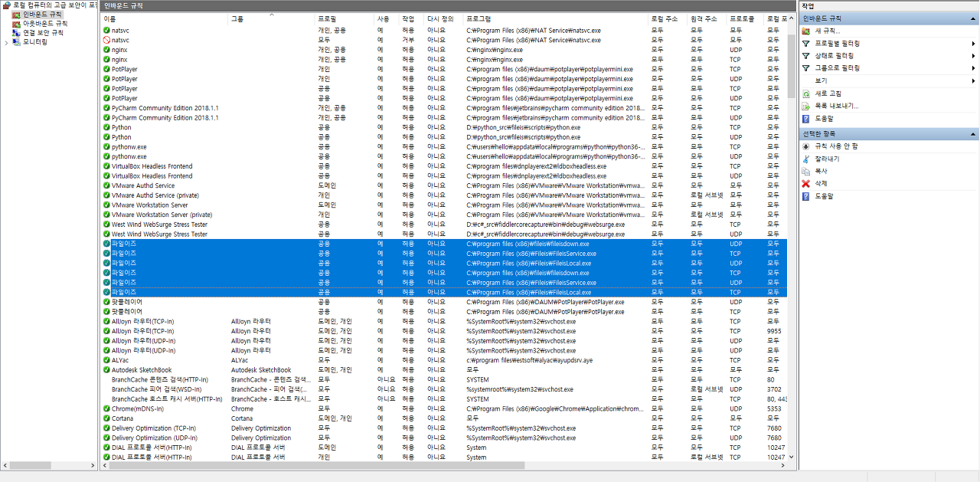Click horizontal scrollbar thumb of rules list

coord(316,465)
